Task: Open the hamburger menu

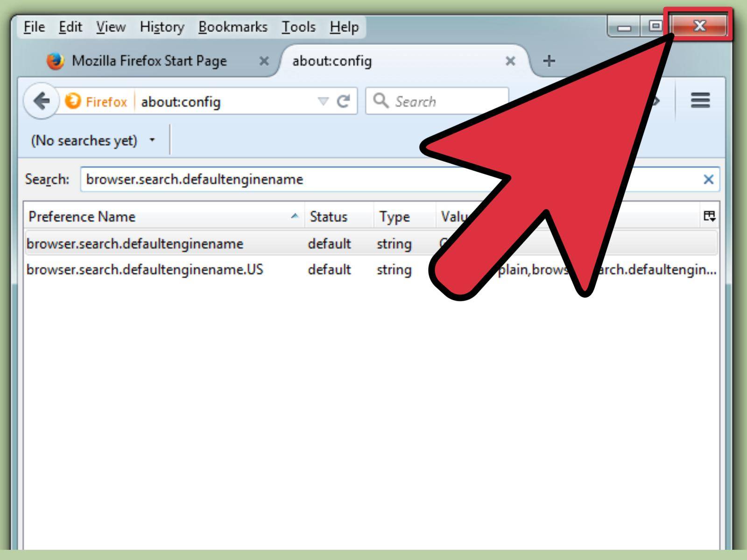Action: coord(700,100)
